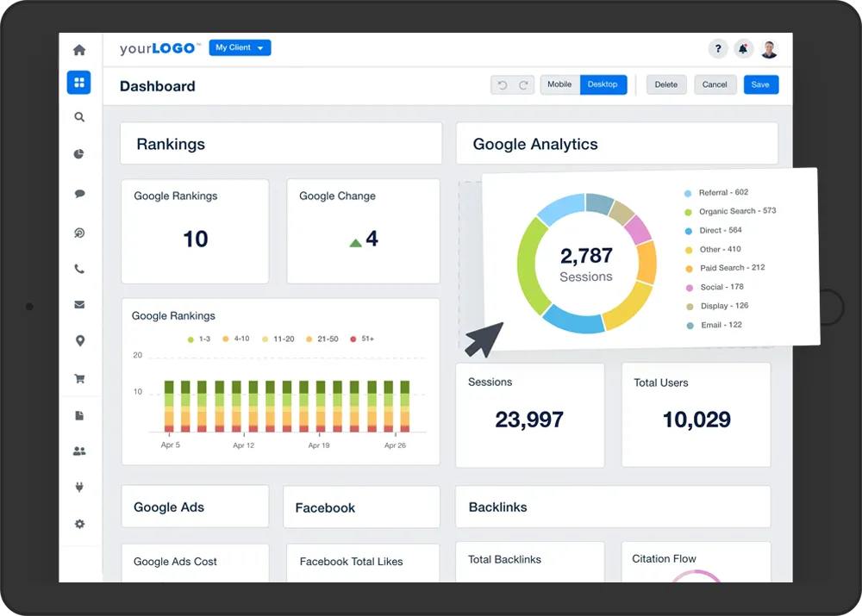Click the envelope email icon in sidebar
The height and width of the screenshot is (616, 862).
(79, 304)
